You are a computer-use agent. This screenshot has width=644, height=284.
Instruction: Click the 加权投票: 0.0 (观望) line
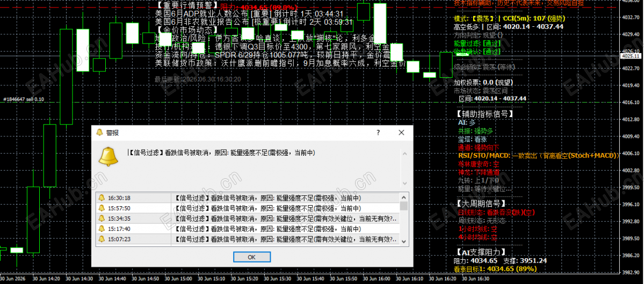pos(484,83)
